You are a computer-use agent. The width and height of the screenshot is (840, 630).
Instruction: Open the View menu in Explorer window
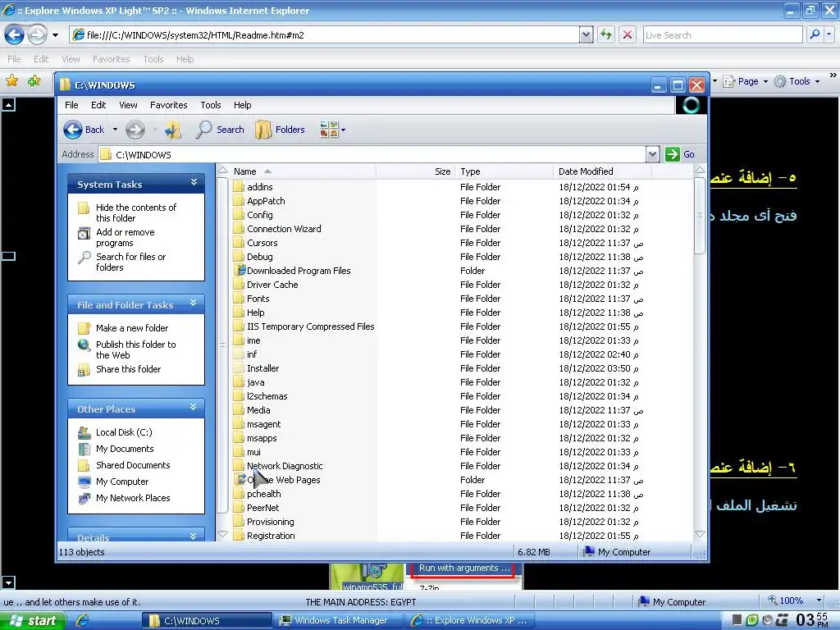click(128, 105)
